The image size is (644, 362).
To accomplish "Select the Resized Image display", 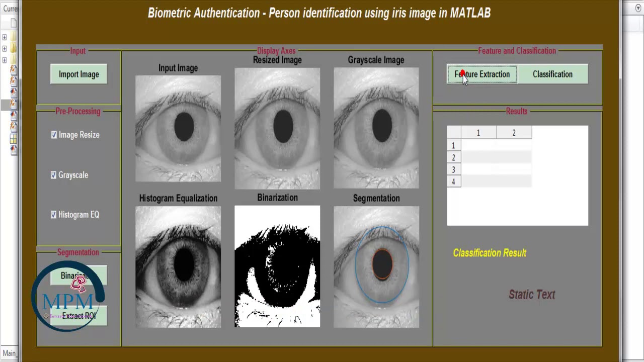I will point(277,128).
